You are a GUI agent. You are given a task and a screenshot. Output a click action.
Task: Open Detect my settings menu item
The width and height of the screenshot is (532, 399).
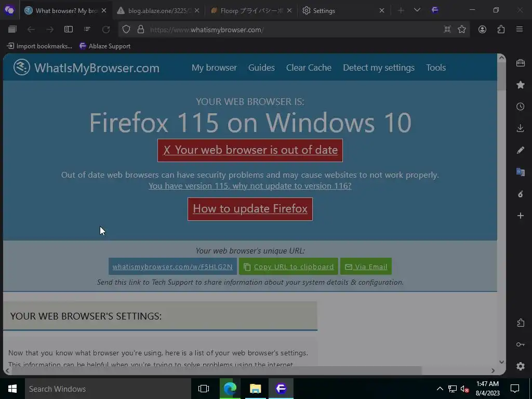(x=379, y=68)
